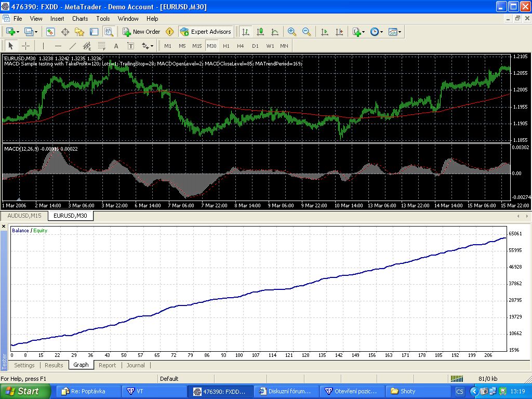Image resolution: width=532 pixels, height=399 pixels.
Task: Toggle the Expert Advisors button
Action: tap(205, 32)
